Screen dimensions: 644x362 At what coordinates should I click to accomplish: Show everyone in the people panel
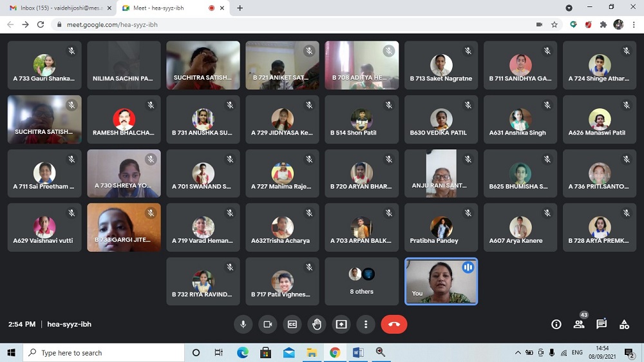click(579, 325)
